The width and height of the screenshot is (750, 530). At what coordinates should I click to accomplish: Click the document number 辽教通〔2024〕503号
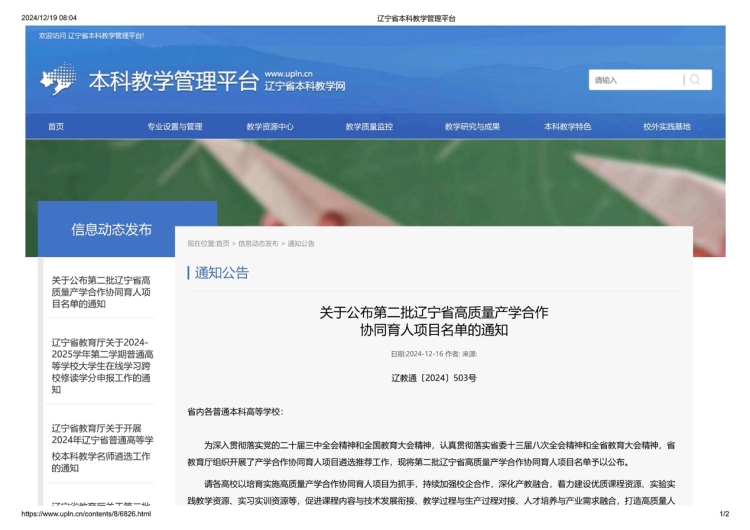[x=434, y=378]
